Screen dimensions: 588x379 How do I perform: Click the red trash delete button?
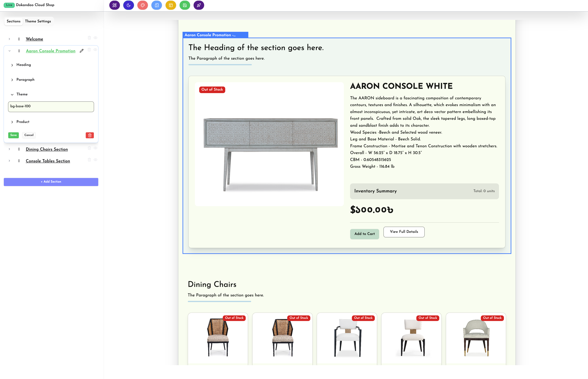tap(90, 135)
